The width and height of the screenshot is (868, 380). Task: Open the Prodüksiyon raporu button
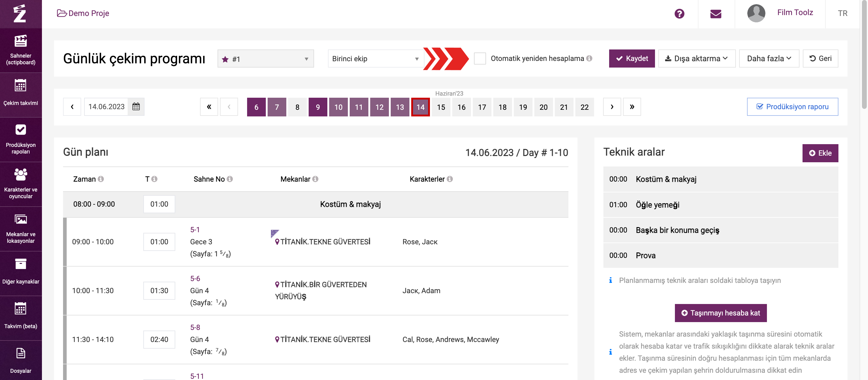[x=793, y=107]
